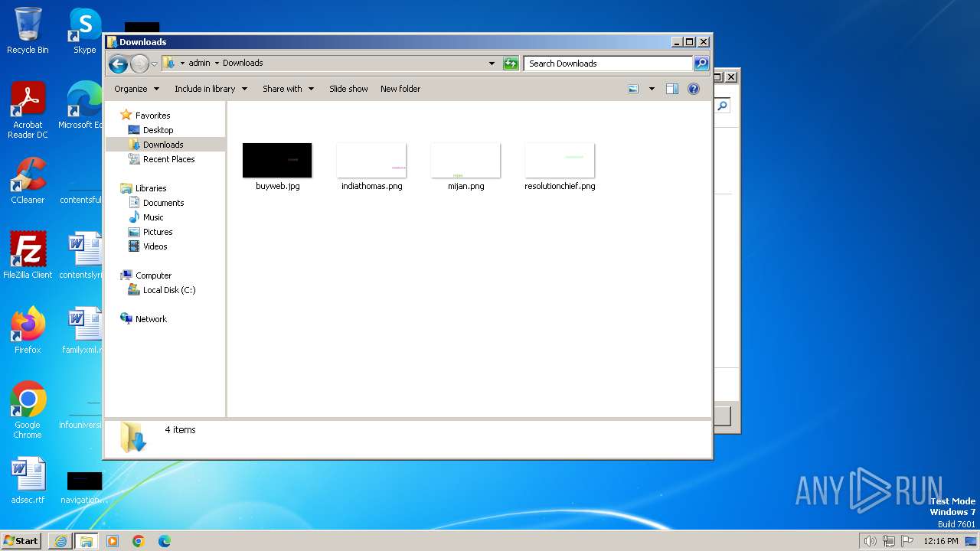980x551 pixels.
Task: Click the network tray icon
Action: [x=889, y=541]
